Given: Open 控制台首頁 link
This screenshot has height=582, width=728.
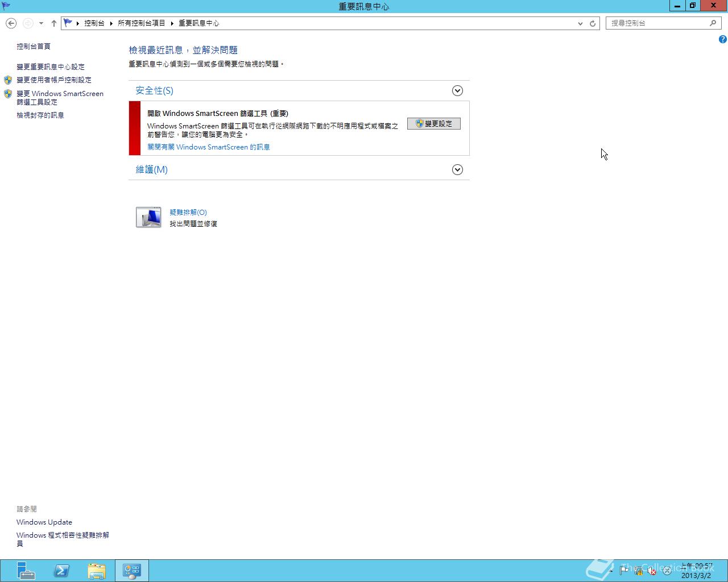Looking at the screenshot, I should (34, 47).
